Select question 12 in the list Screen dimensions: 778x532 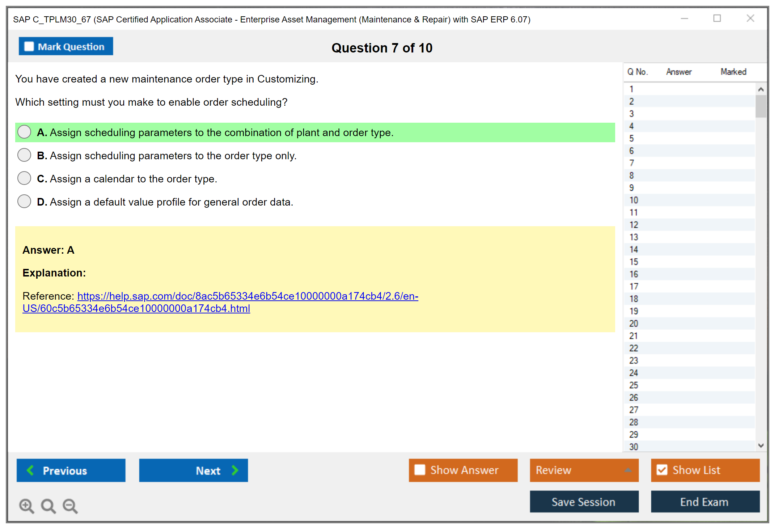point(634,225)
